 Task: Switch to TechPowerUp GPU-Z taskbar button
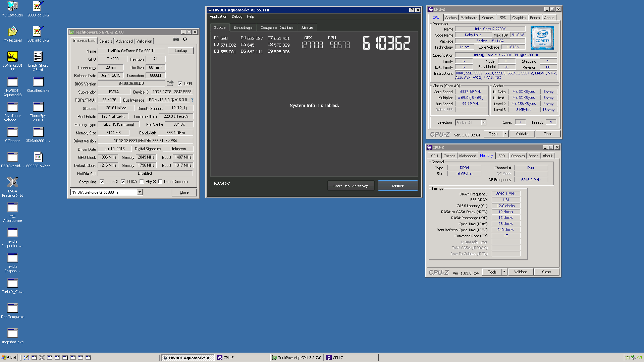pyautogui.click(x=297, y=358)
